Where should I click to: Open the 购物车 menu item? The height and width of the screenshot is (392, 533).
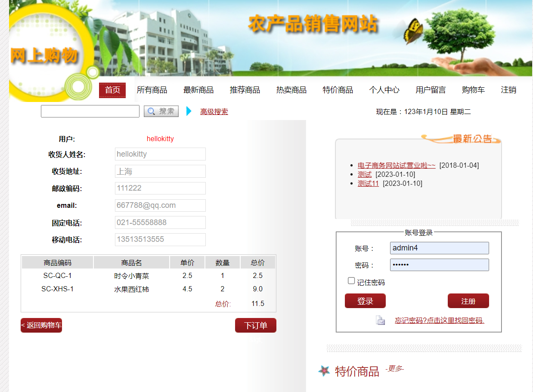tap(474, 90)
